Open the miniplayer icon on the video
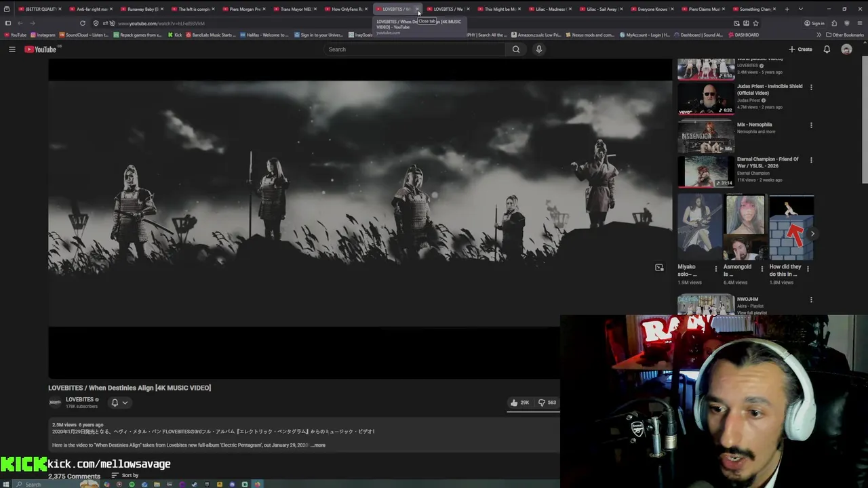Viewport: 868px width, 488px height. (659, 268)
